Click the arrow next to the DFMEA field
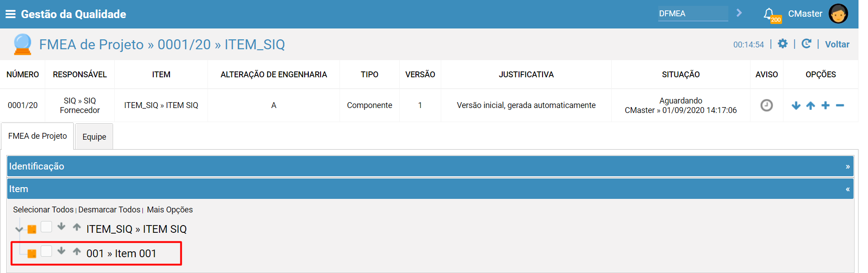The width and height of the screenshot is (868, 273). tap(739, 13)
